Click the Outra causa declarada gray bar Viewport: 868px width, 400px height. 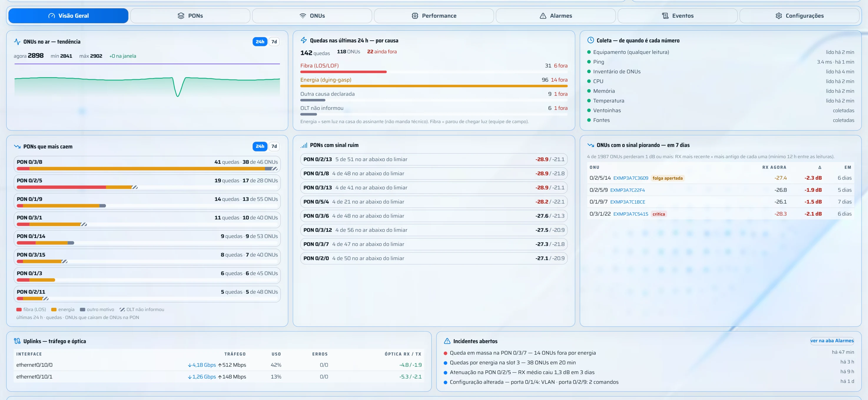tap(313, 100)
